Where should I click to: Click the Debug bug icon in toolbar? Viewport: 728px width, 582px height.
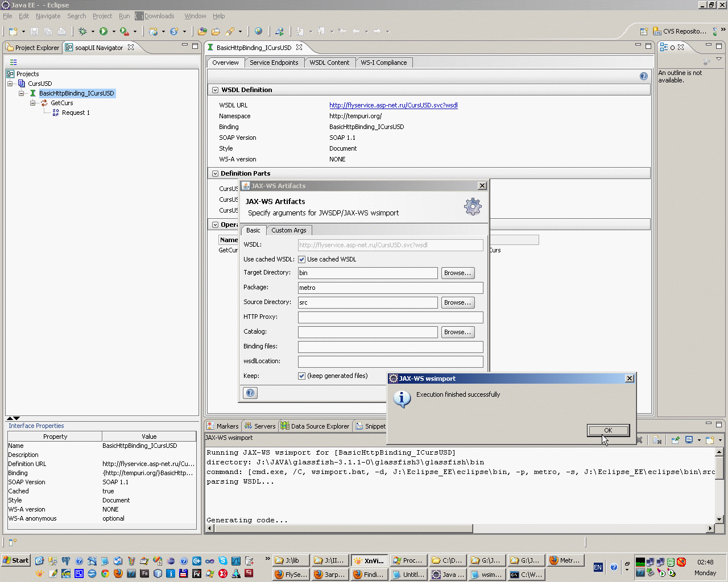tap(82, 32)
